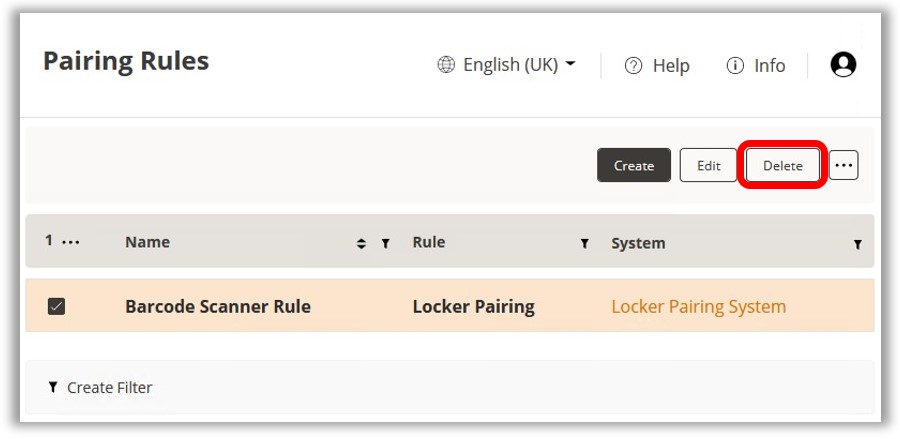Screen dimensions: 900x439
Task: Click the filter icon in Name column
Action: (385, 243)
